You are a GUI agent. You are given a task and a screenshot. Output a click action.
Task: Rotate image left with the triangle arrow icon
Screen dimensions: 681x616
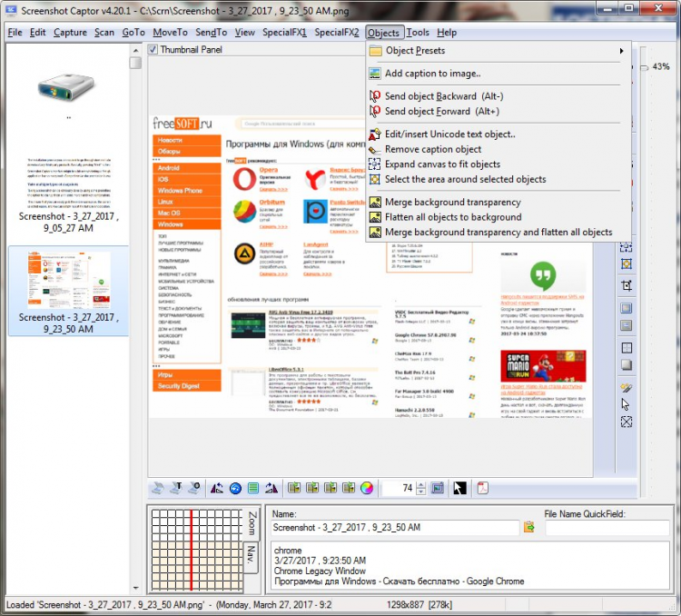(217, 488)
